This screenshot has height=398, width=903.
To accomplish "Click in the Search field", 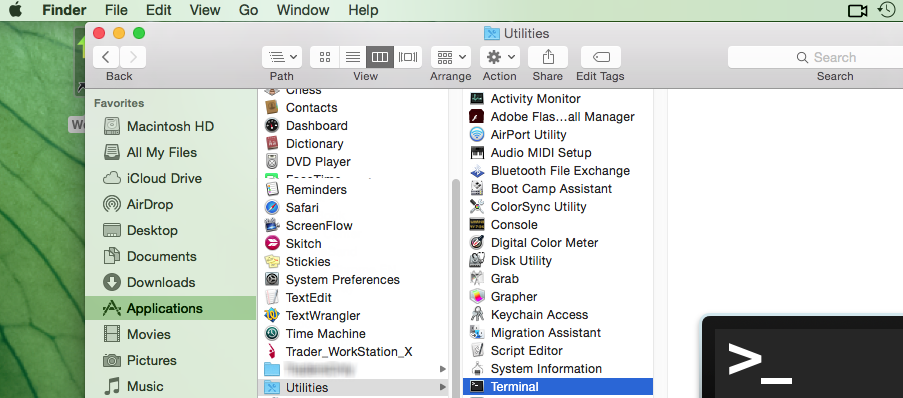I will tap(815, 57).
